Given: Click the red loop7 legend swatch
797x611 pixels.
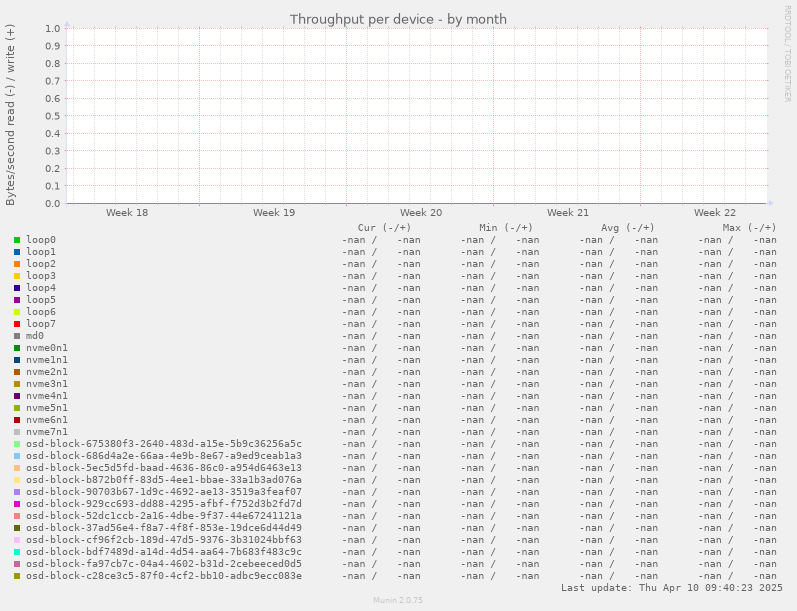Looking at the screenshot, I should 17,324.
